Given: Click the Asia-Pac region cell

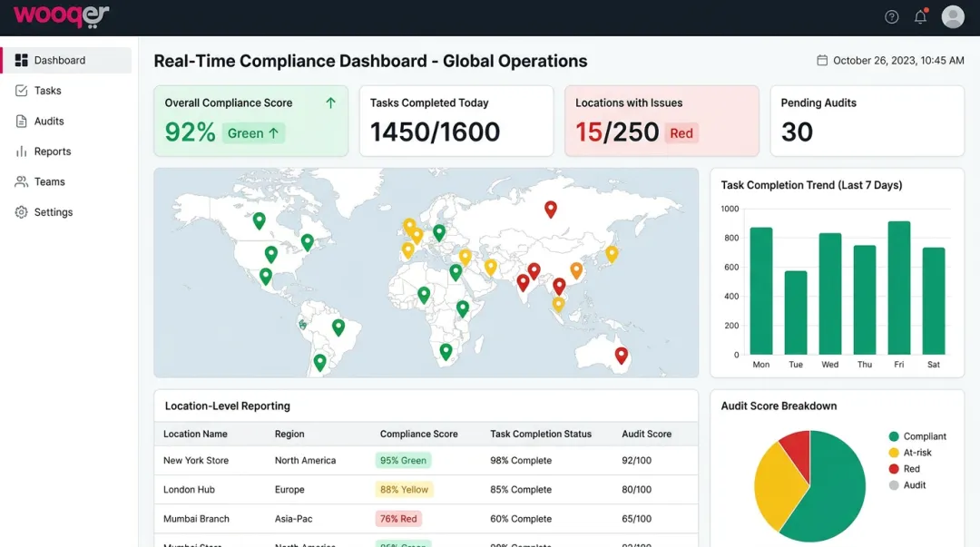Looking at the screenshot, I should (293, 519).
